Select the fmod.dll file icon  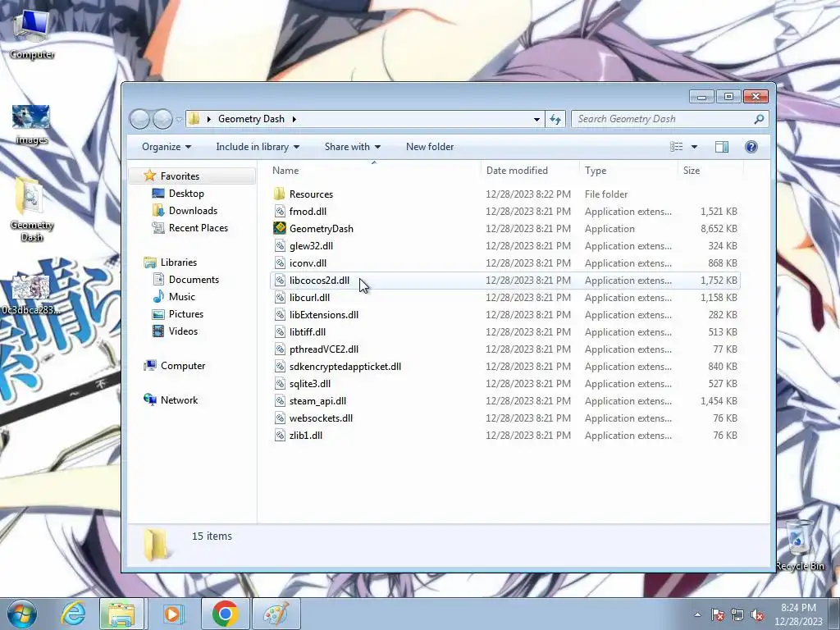point(280,211)
